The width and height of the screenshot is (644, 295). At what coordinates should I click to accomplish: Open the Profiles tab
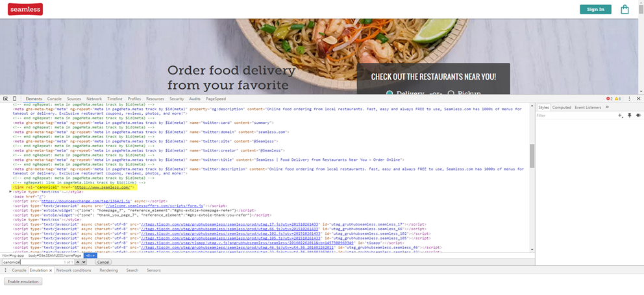pyautogui.click(x=134, y=99)
